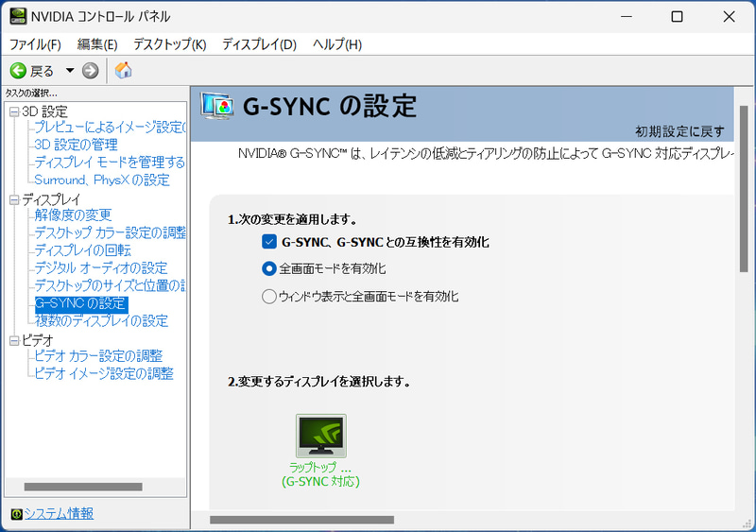The image size is (756, 532).
Task: Click the G-SYNC settings header monitor icon
Action: (217, 106)
